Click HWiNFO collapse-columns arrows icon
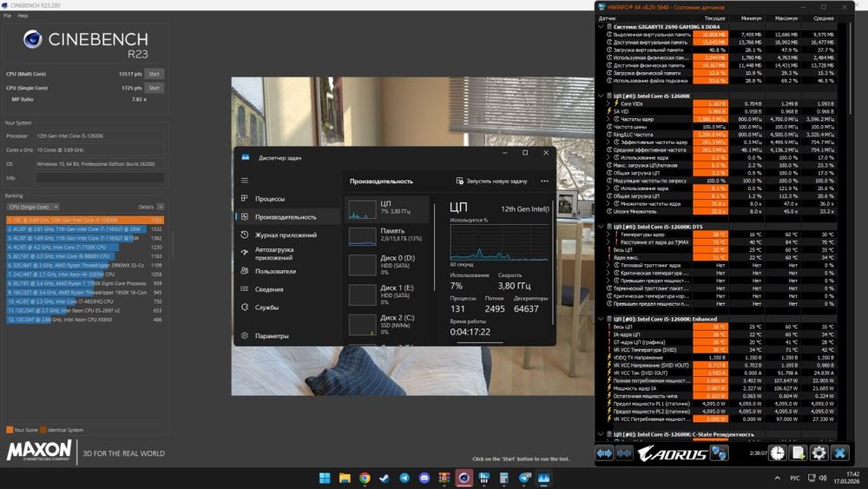 tap(624, 453)
